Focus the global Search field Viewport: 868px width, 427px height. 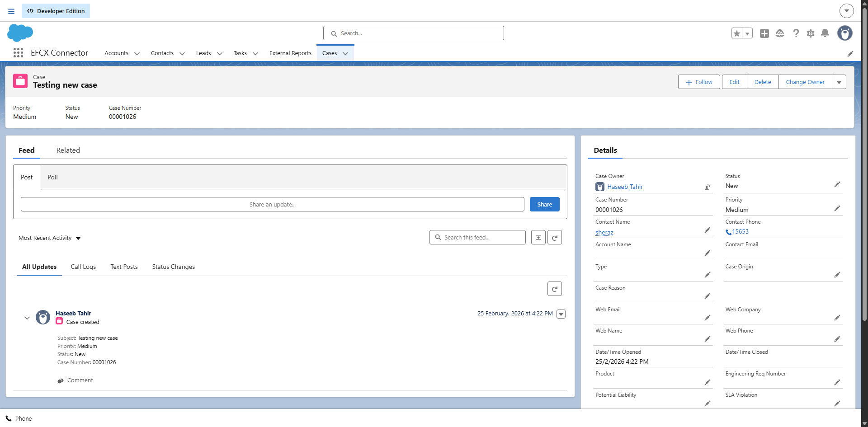(x=414, y=33)
